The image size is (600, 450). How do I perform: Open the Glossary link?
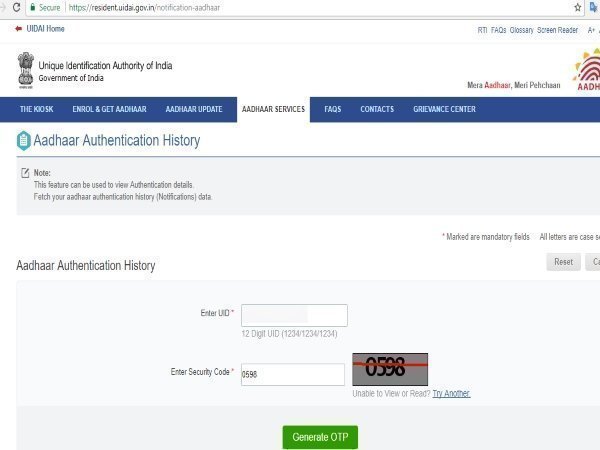coord(521,30)
